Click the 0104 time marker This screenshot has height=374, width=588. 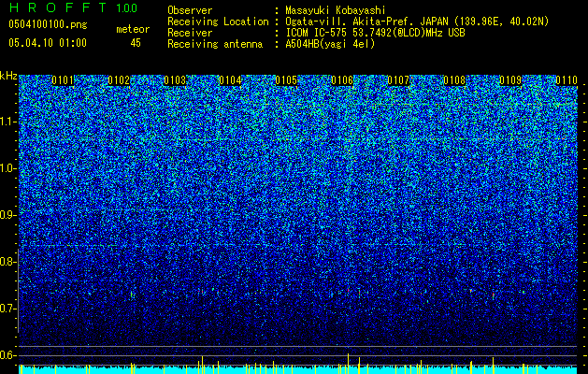coord(230,80)
